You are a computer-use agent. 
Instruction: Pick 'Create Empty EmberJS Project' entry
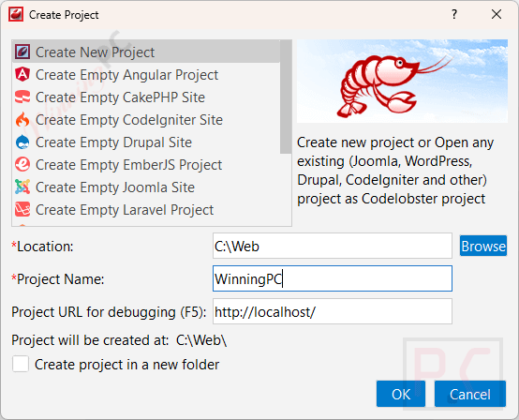point(145,165)
